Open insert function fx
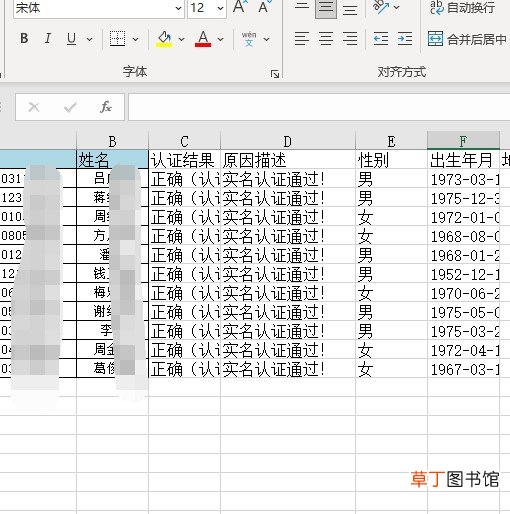 click(x=106, y=107)
